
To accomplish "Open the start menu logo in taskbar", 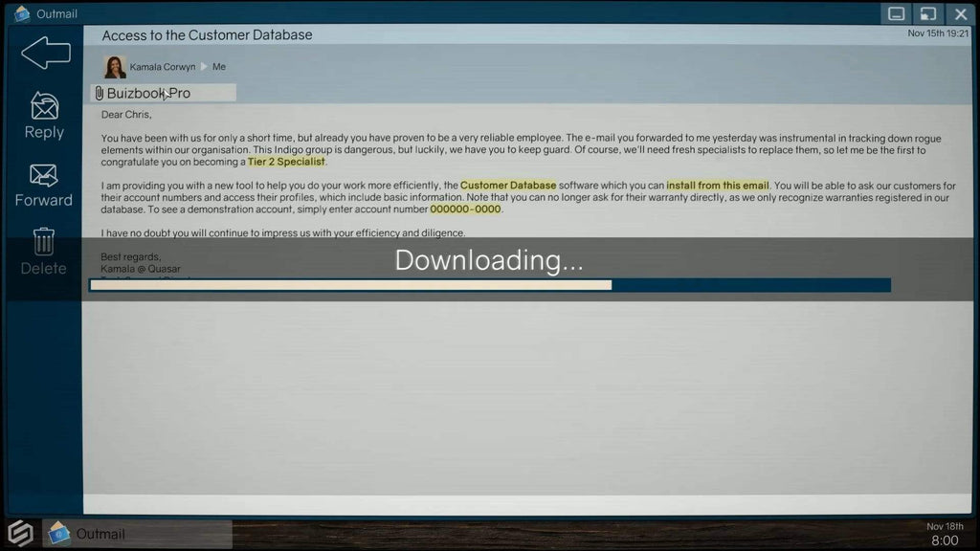I will (x=20, y=534).
